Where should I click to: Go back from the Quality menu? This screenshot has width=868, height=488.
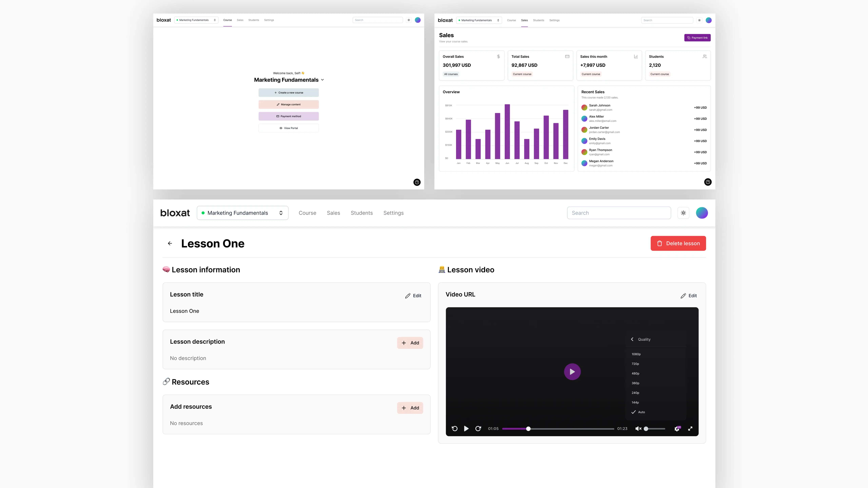632,339
